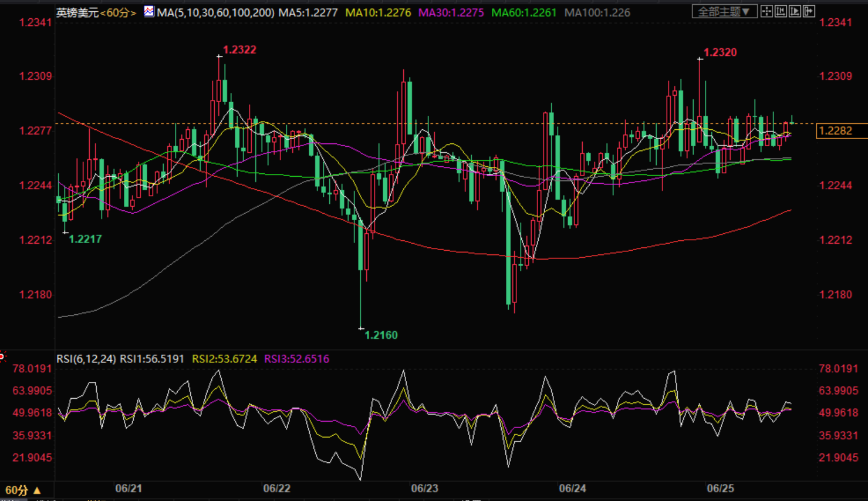Toggle the crosshair cursor icon
868x501 pixels.
[766, 11]
